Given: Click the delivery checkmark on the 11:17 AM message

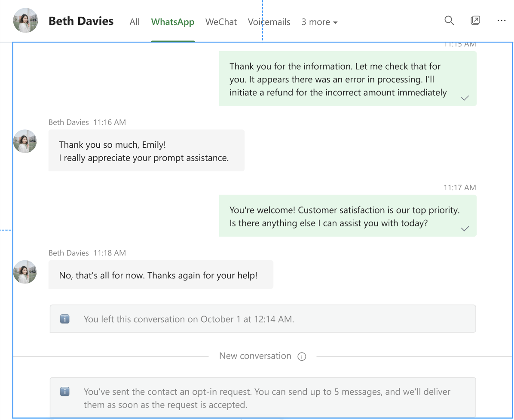Looking at the screenshot, I should click(x=465, y=229).
